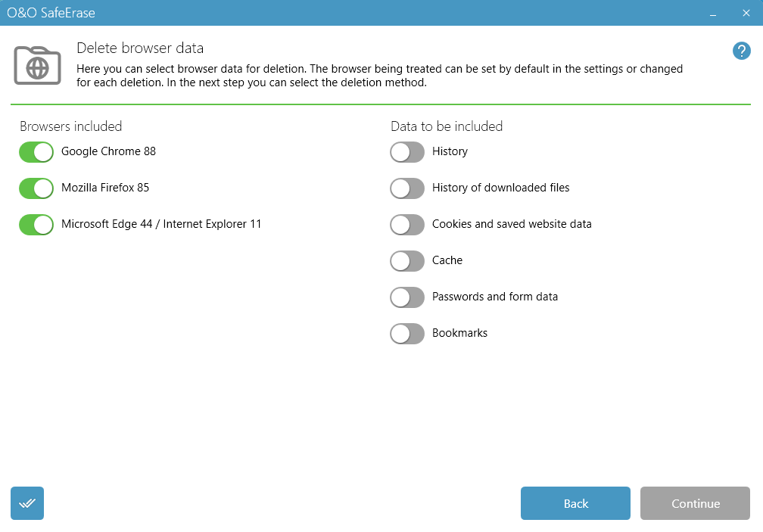Toggle off Microsoft Edge 44 / Internet Explorer 11
This screenshot has width=763, height=532.
tap(36, 225)
